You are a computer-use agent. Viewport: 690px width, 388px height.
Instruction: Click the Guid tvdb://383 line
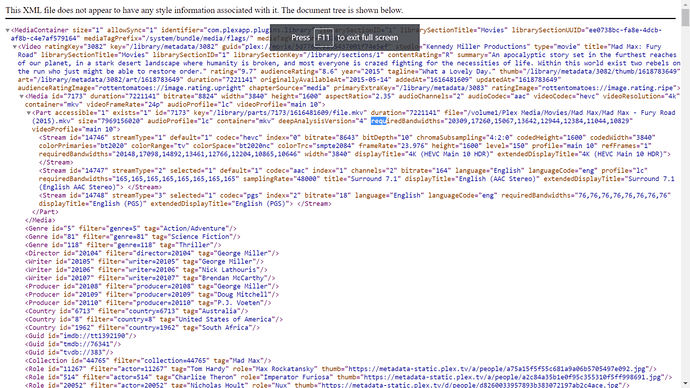pos(69,352)
